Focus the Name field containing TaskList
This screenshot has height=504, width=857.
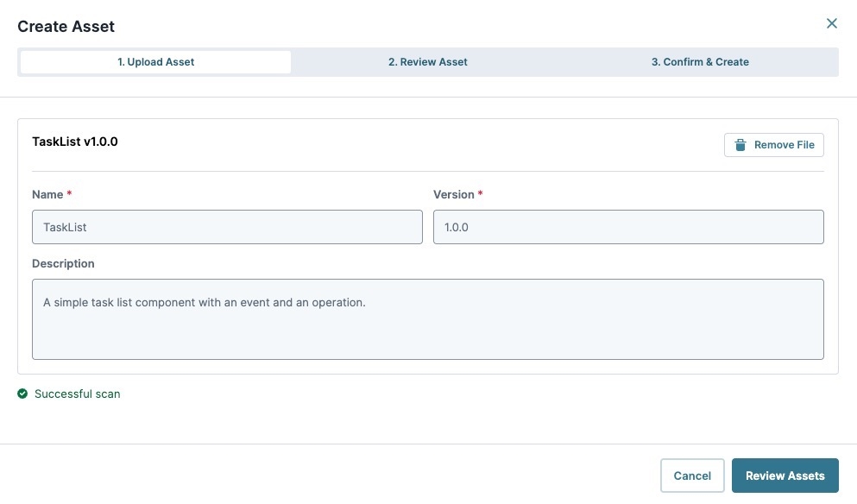click(x=227, y=227)
